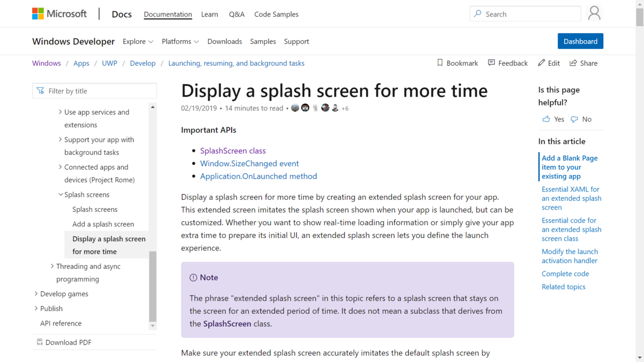This screenshot has height=362, width=644.
Task: Open Downloads in Windows Developer menu
Action: pos(225,41)
